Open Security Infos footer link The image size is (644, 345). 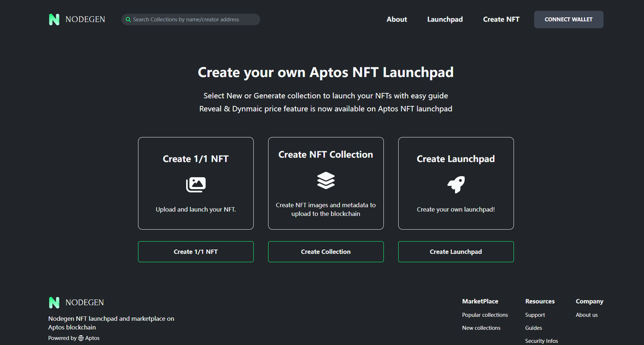click(541, 341)
